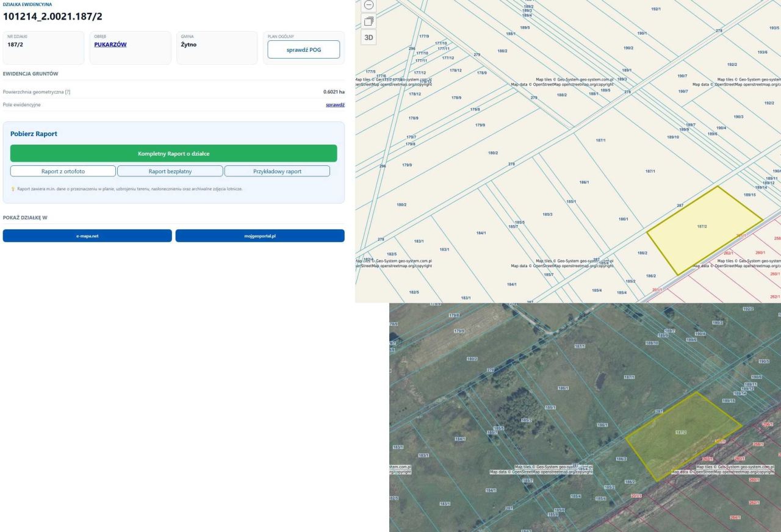This screenshot has width=781, height=532.
Task: Click parcel label 177/9 on the map
Action: coord(423,37)
